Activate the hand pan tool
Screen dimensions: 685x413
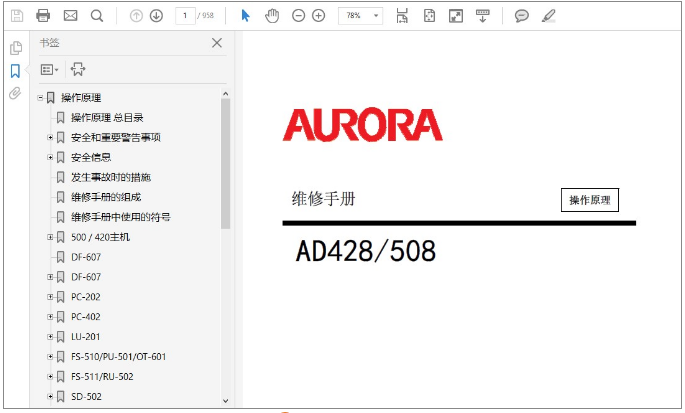[x=272, y=16]
